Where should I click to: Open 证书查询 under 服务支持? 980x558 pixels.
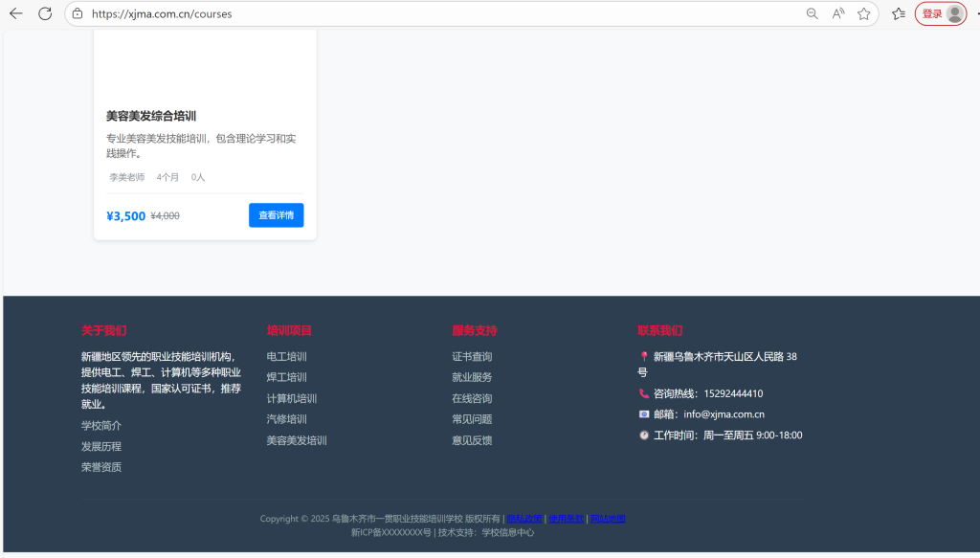pyautogui.click(x=472, y=356)
